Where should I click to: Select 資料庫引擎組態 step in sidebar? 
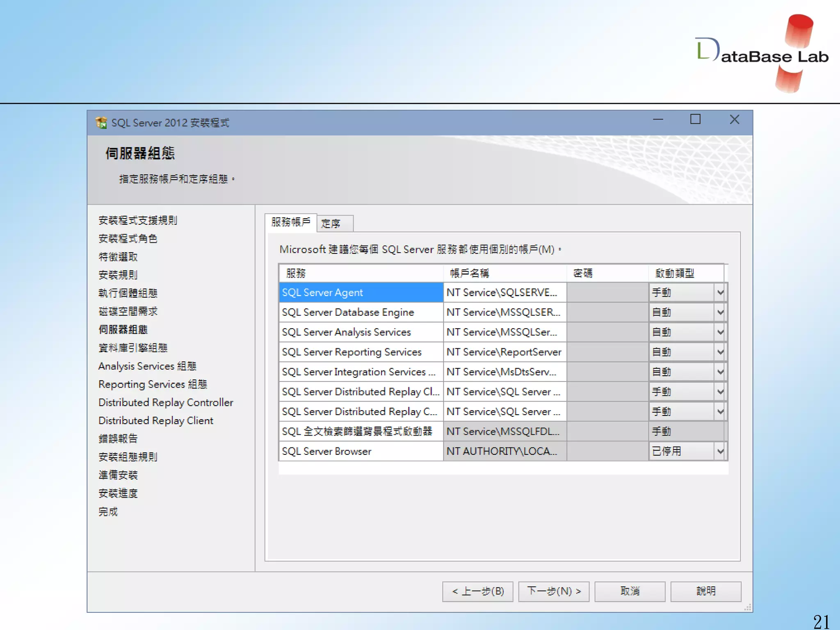click(x=133, y=348)
